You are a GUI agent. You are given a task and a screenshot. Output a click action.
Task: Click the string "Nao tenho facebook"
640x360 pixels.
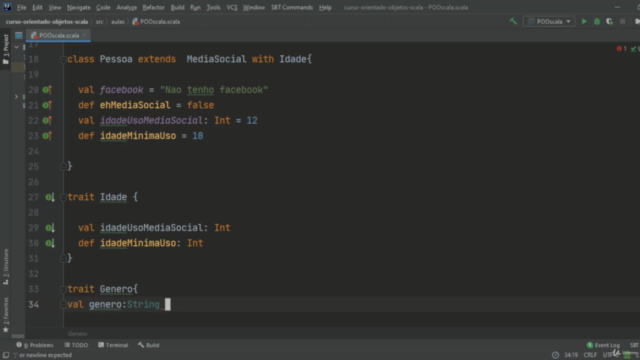point(214,90)
